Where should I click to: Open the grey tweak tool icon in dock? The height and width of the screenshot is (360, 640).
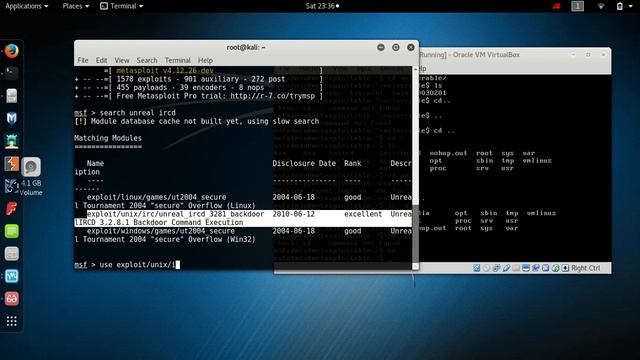click(x=11, y=253)
